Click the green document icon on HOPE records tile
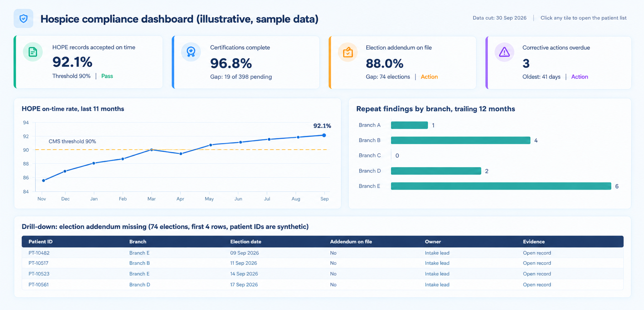644x310 pixels. click(33, 52)
